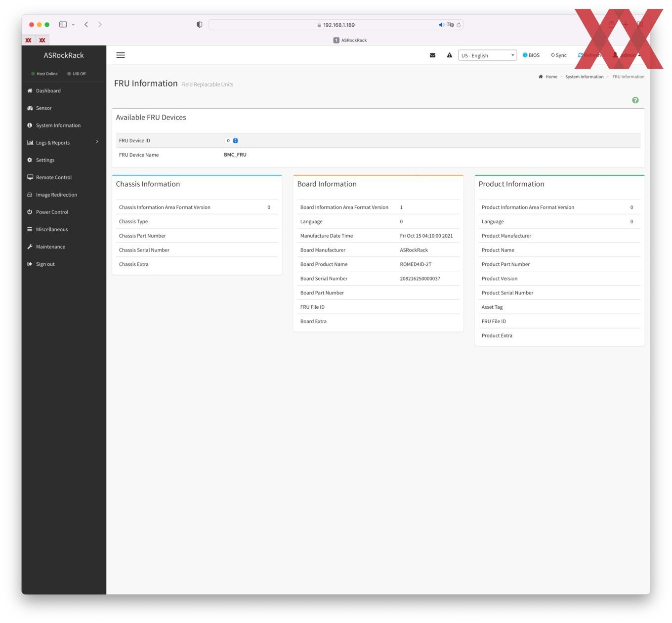Toggle the sidebar with hamburger icon

tap(121, 55)
